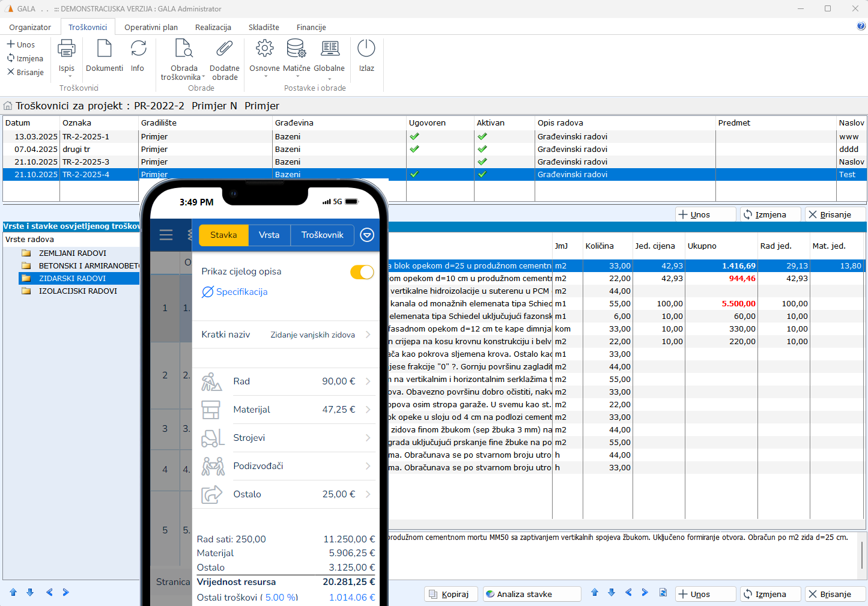Open the phone hamburger menu

[x=166, y=235]
